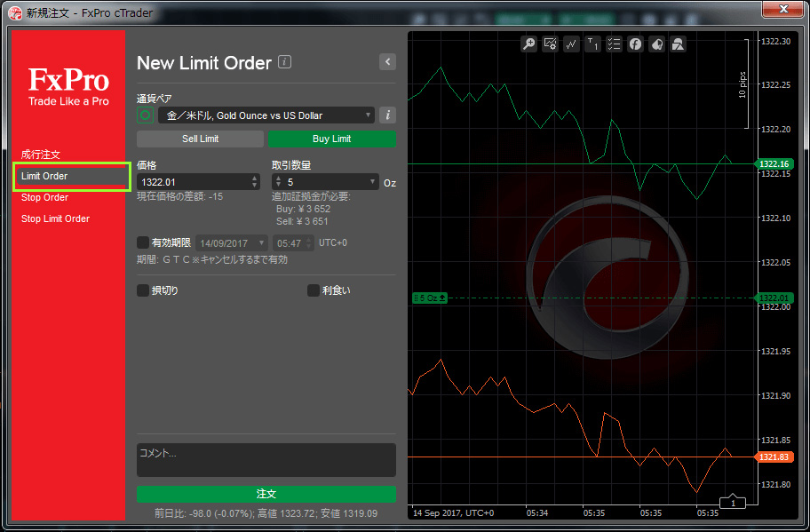Click the green circle gold symbol icon

point(145,115)
